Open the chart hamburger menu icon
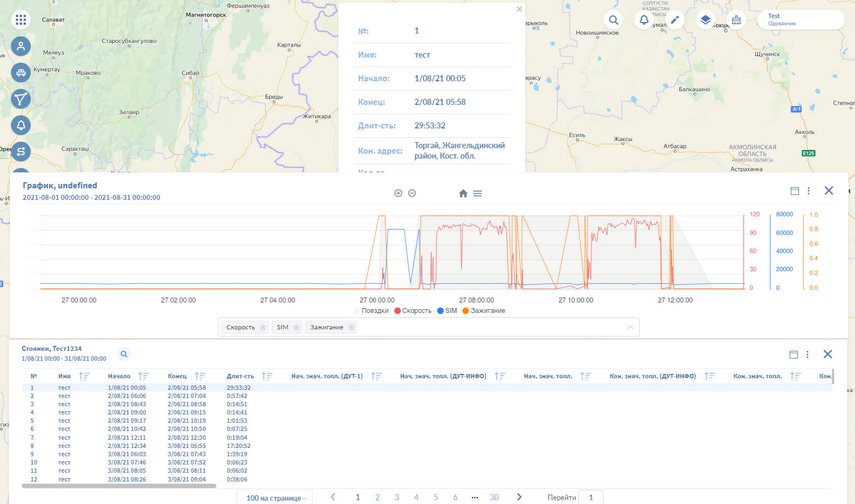 (478, 193)
